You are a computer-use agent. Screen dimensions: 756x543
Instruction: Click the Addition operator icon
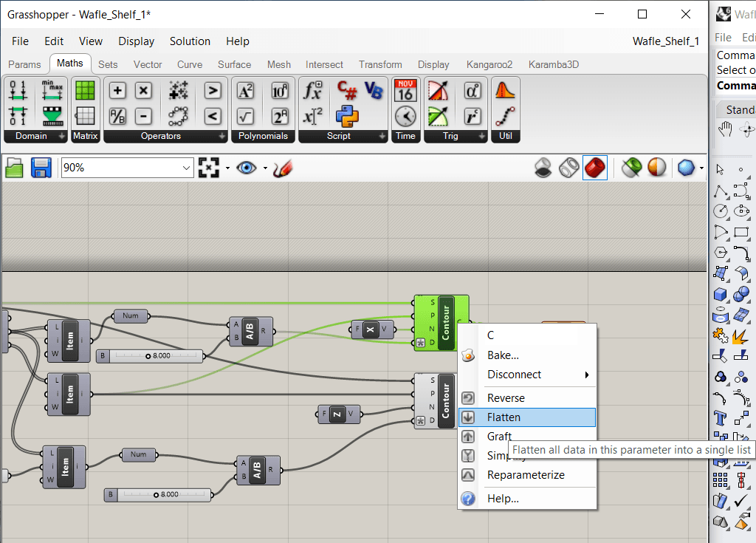point(117,91)
